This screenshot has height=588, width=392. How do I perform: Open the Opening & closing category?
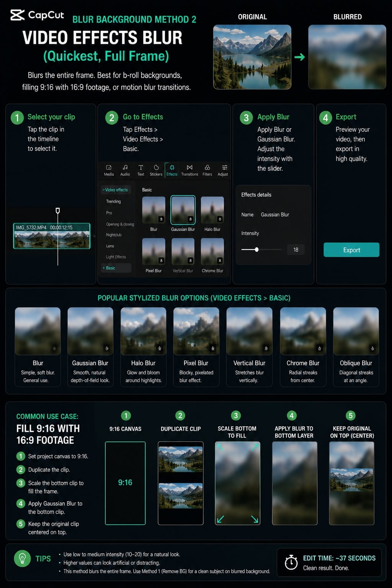coord(120,224)
